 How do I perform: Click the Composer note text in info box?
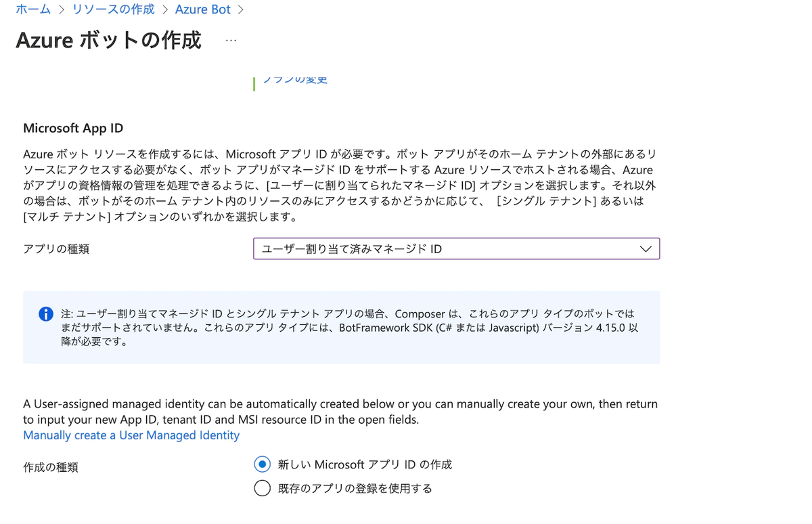[x=349, y=328]
